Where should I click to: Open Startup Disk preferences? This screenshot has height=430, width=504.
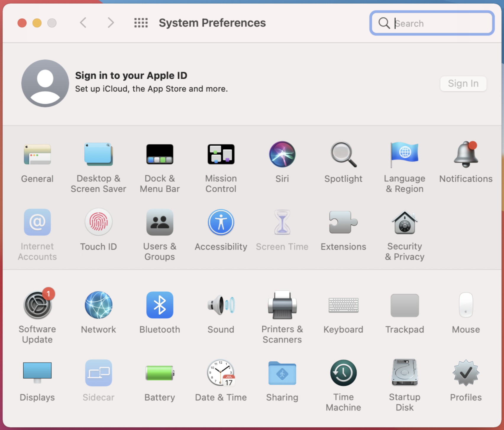point(405,373)
